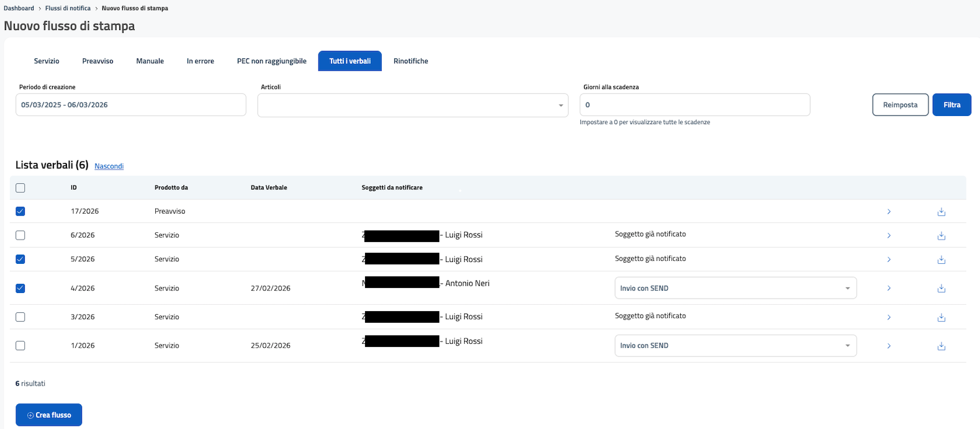Toggle the select-all checkbox in table header

20,188
